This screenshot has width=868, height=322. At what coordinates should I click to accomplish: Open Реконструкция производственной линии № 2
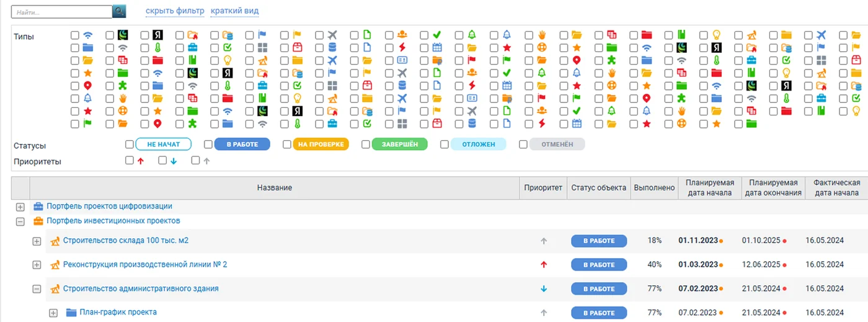coord(145,264)
